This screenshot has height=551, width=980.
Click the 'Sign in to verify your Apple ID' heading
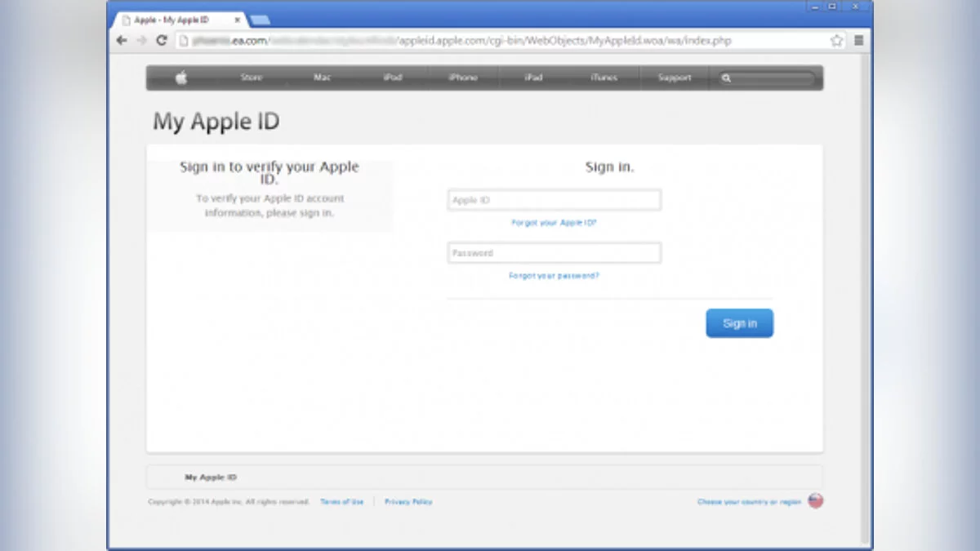coord(269,172)
